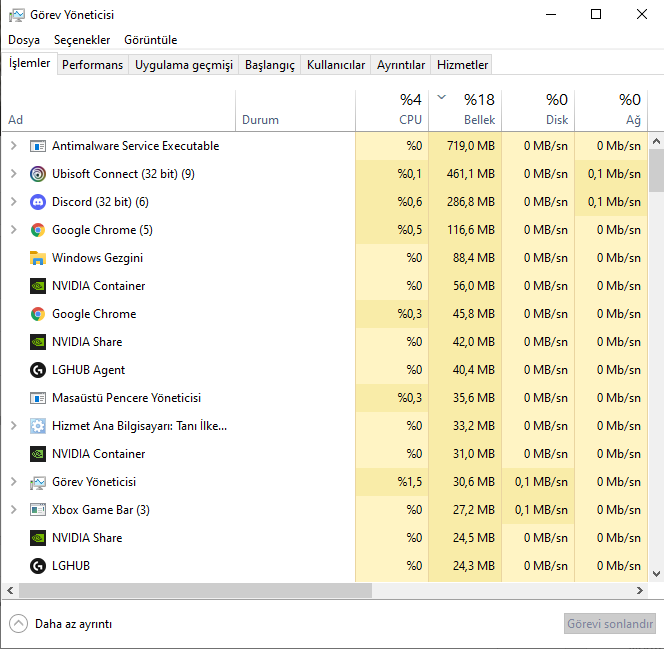Screen dimensions: 664x649
Task: Click the Görevi sonlandır button
Action: pyautogui.click(x=610, y=624)
